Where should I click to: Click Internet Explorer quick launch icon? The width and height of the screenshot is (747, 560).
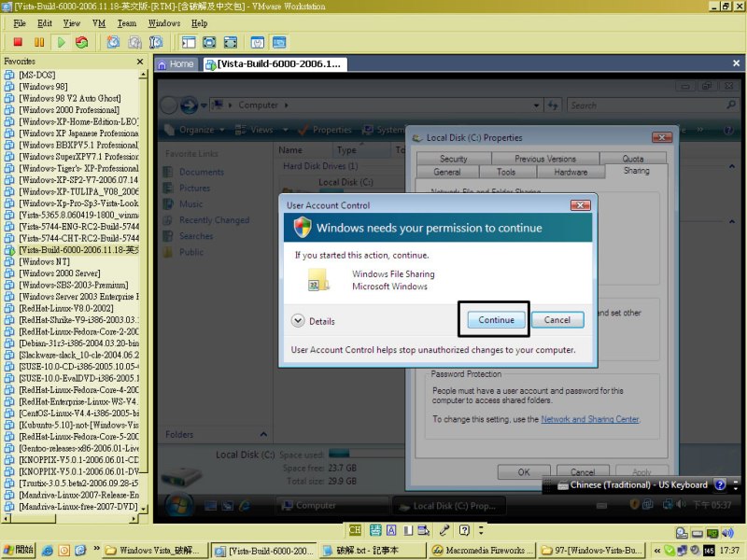point(48,551)
